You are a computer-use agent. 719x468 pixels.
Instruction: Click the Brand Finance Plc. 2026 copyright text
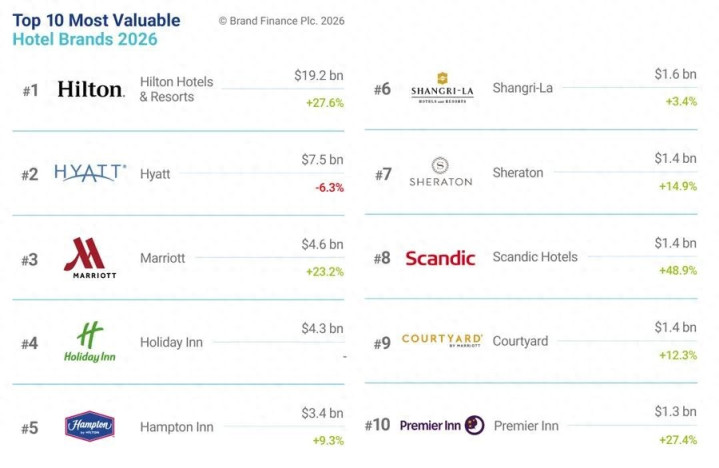[282, 21]
